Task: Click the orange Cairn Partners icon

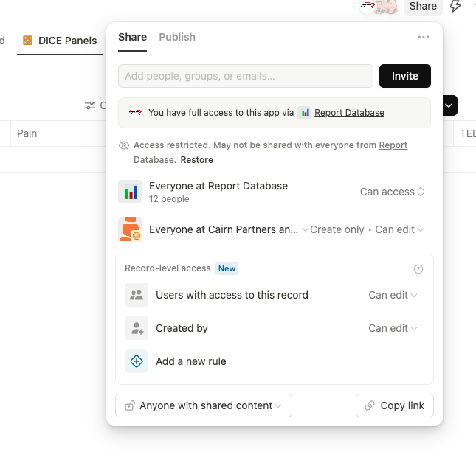Action: tap(130, 229)
